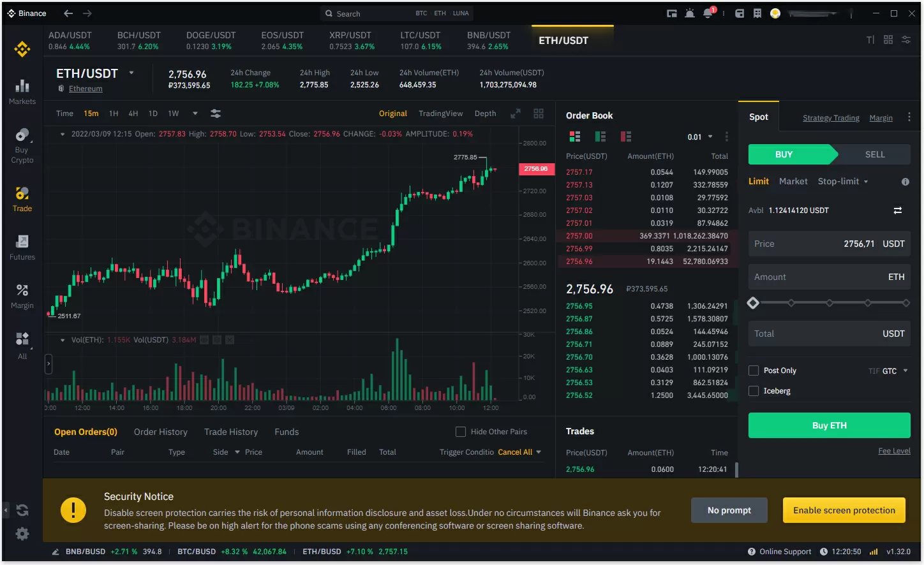Open the mini window mode icon
924x565 pixels.
click(x=672, y=13)
